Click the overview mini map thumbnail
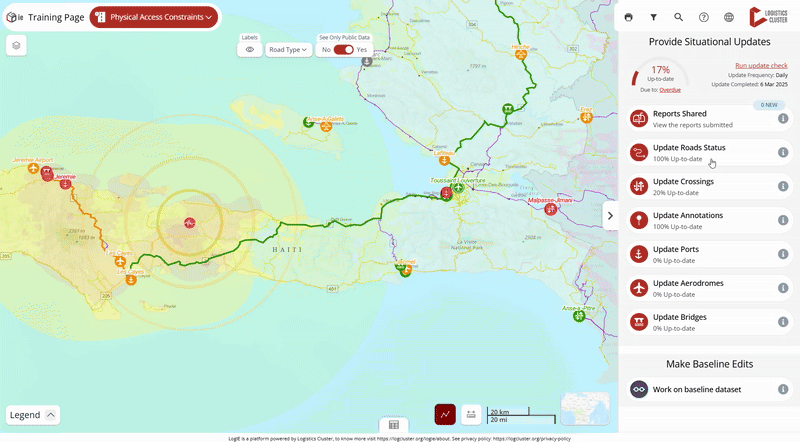The image size is (800, 442). coord(585,409)
